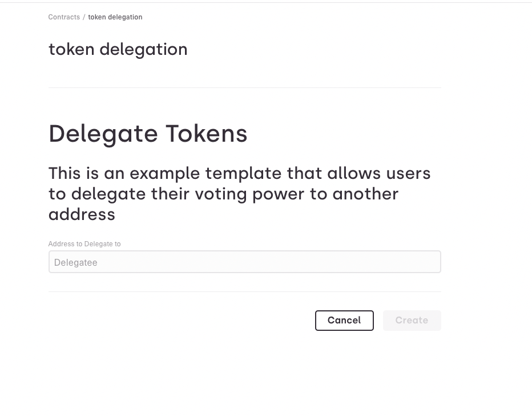This screenshot has width=532, height=416.
Task: Open the Contracts breadcrumb link
Action: click(x=64, y=17)
